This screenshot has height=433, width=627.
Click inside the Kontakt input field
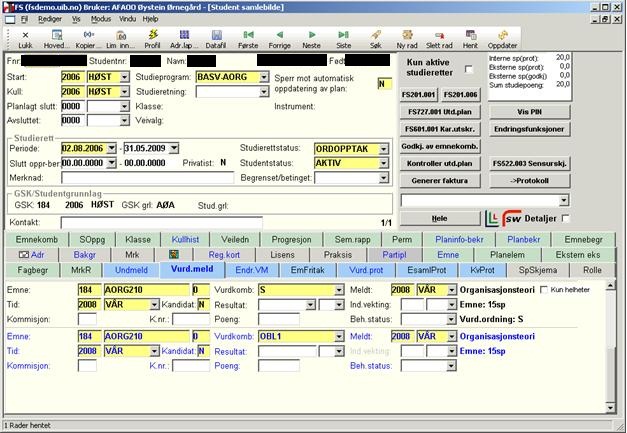pos(162,223)
